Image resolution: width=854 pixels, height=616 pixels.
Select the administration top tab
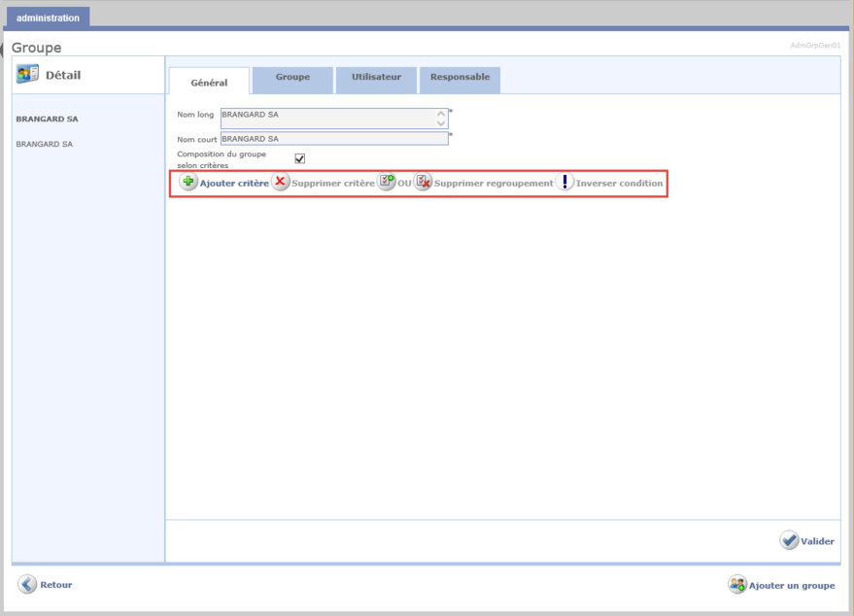point(48,17)
